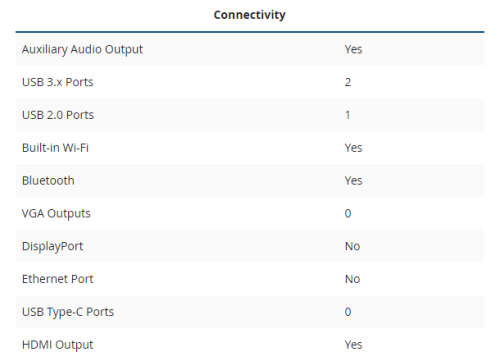
Task: Select the Ethernet Port label
Action: click(x=58, y=279)
